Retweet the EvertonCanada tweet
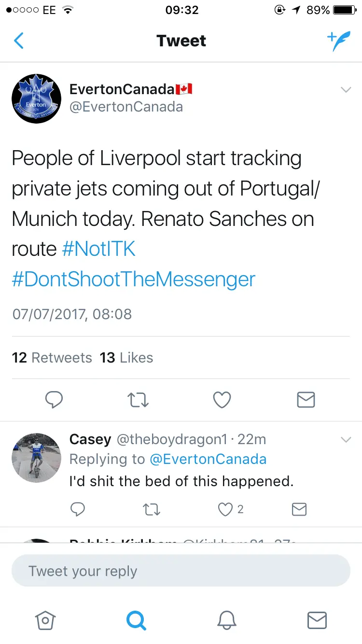This screenshot has height=644, width=362. click(x=138, y=400)
